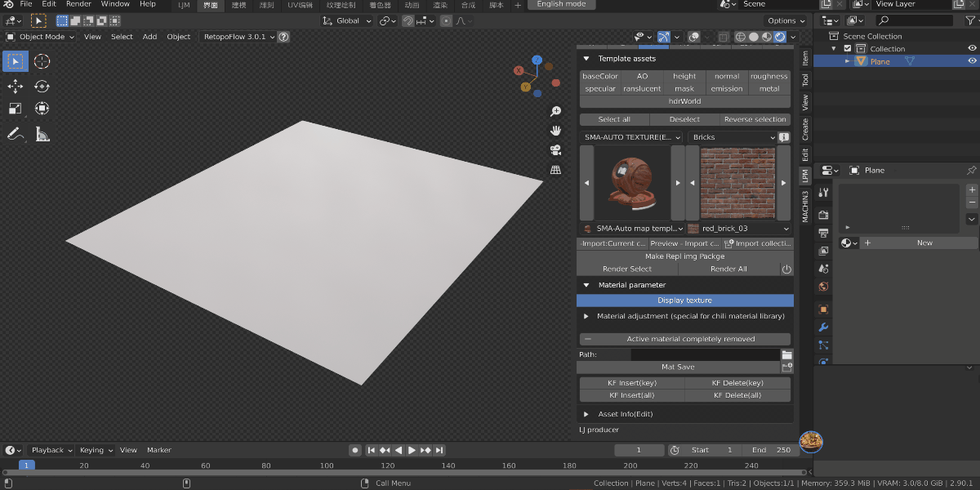The image size is (980, 490).
Task: Open the RetopoFlow 3.0.1 dropdown
Action: click(x=237, y=37)
